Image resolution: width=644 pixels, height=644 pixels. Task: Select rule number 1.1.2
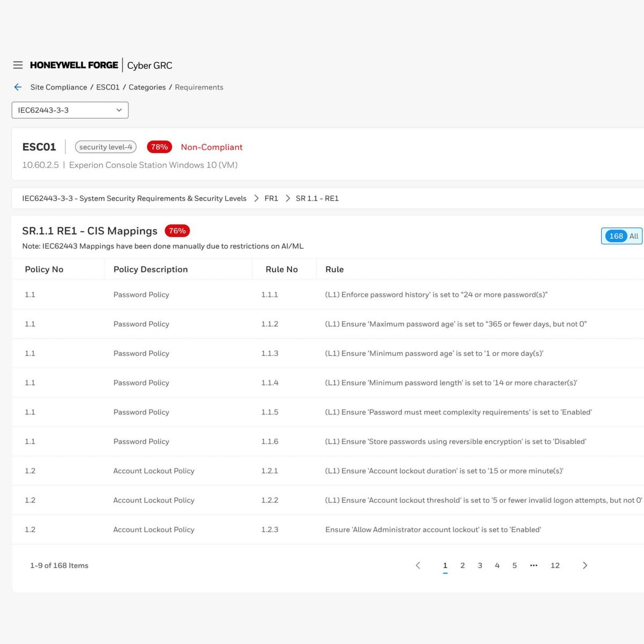click(x=269, y=324)
